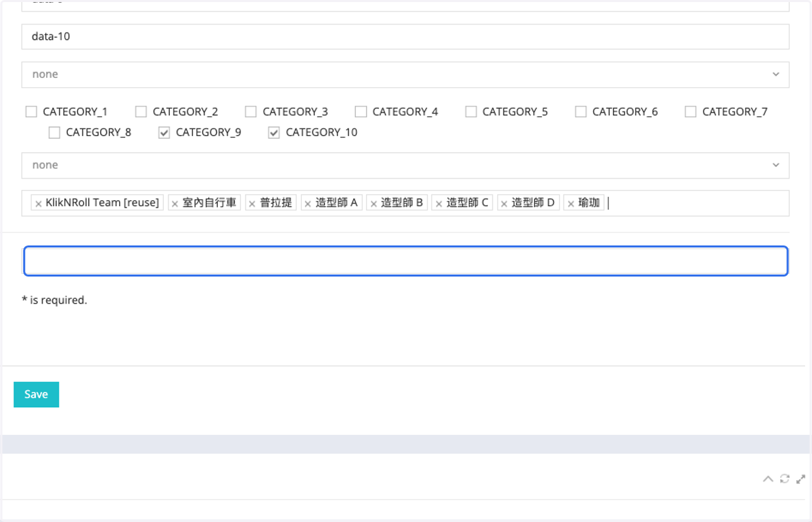Image resolution: width=812 pixels, height=522 pixels.
Task: Expand the panel to fullscreen
Action: (801, 479)
